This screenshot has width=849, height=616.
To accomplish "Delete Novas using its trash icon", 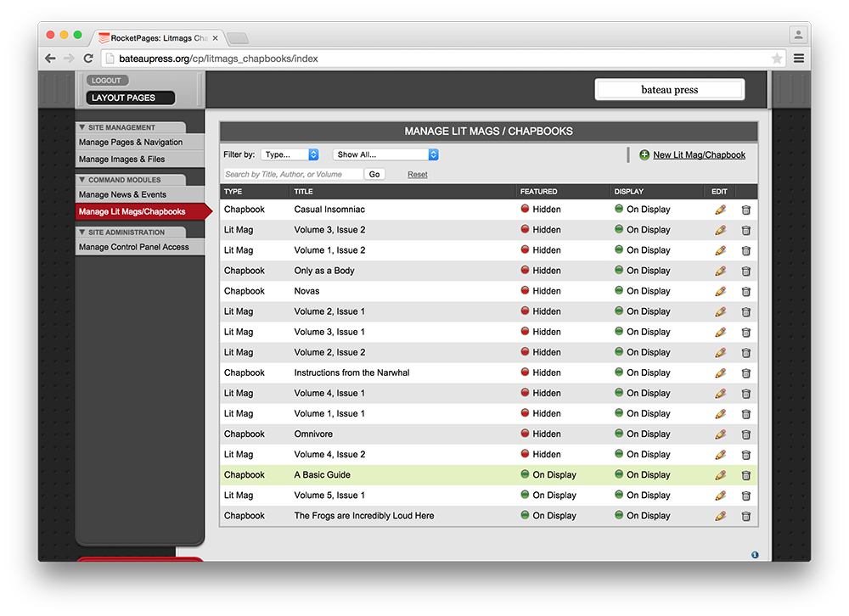I will tap(745, 292).
